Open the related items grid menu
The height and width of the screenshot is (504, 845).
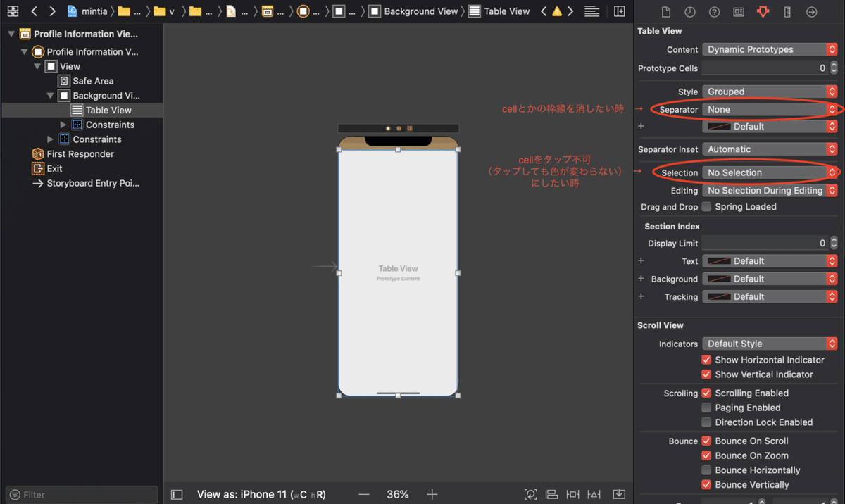point(13,11)
